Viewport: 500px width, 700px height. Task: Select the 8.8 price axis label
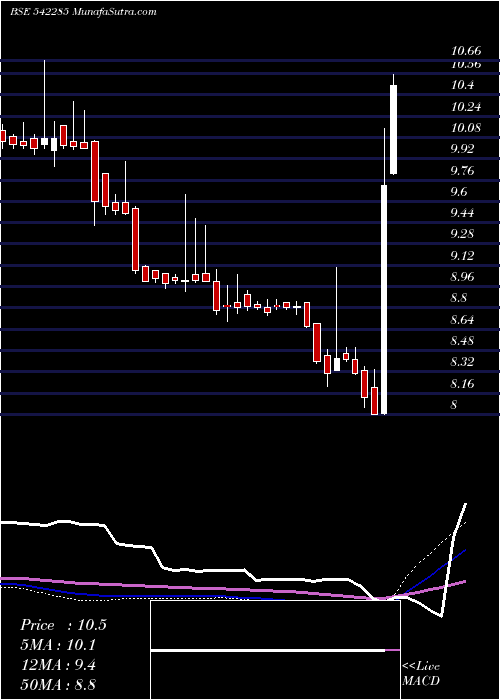click(x=460, y=298)
